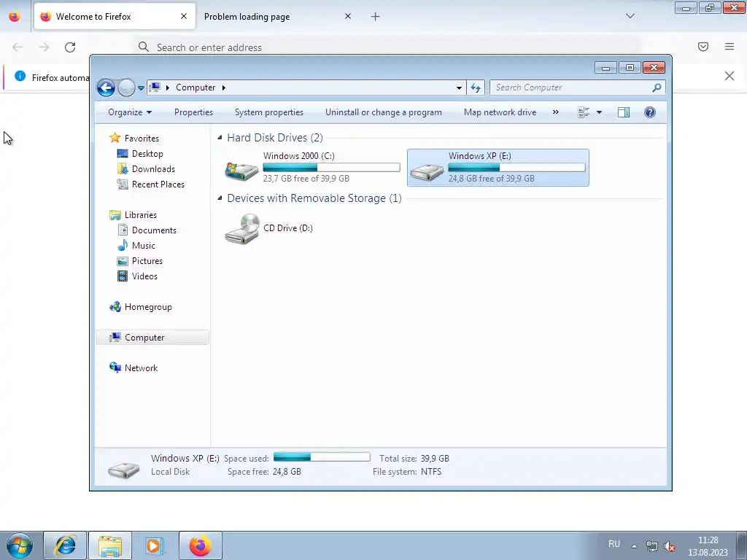Click the Explorer Forward arrow button
The width and height of the screenshot is (747, 560).
(x=126, y=87)
